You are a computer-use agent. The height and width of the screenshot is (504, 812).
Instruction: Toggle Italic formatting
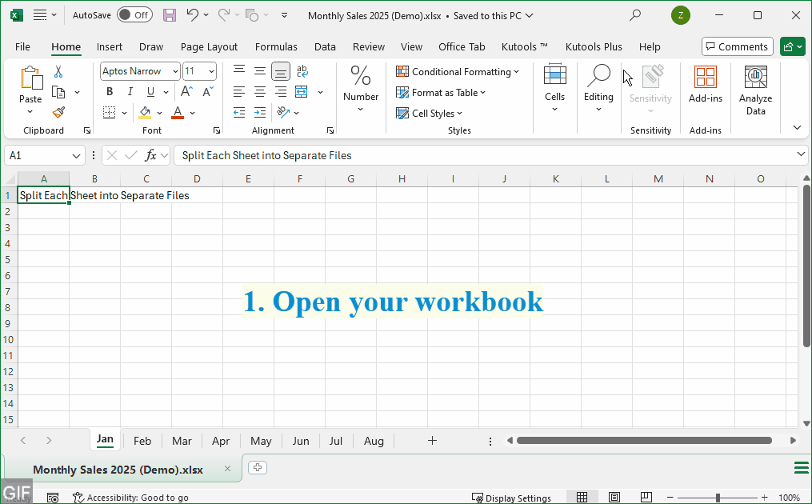128,92
